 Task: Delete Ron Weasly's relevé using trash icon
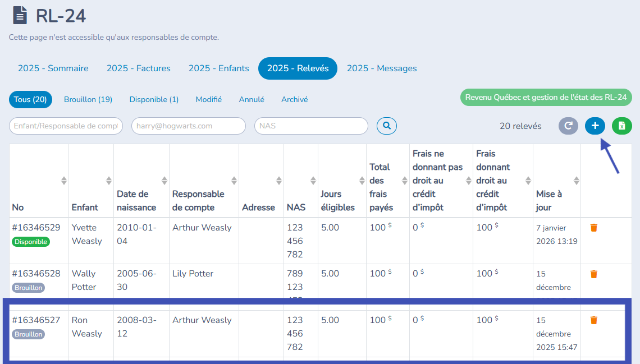click(x=594, y=320)
